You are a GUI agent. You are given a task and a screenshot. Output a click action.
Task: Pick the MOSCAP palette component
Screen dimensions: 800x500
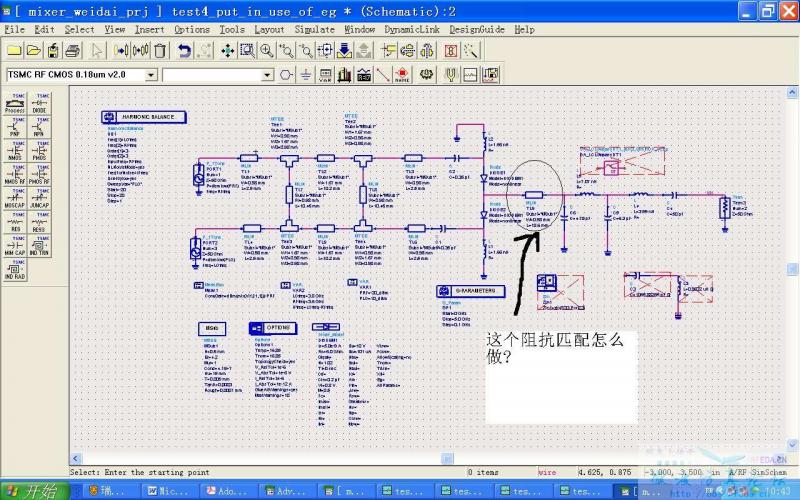15,198
